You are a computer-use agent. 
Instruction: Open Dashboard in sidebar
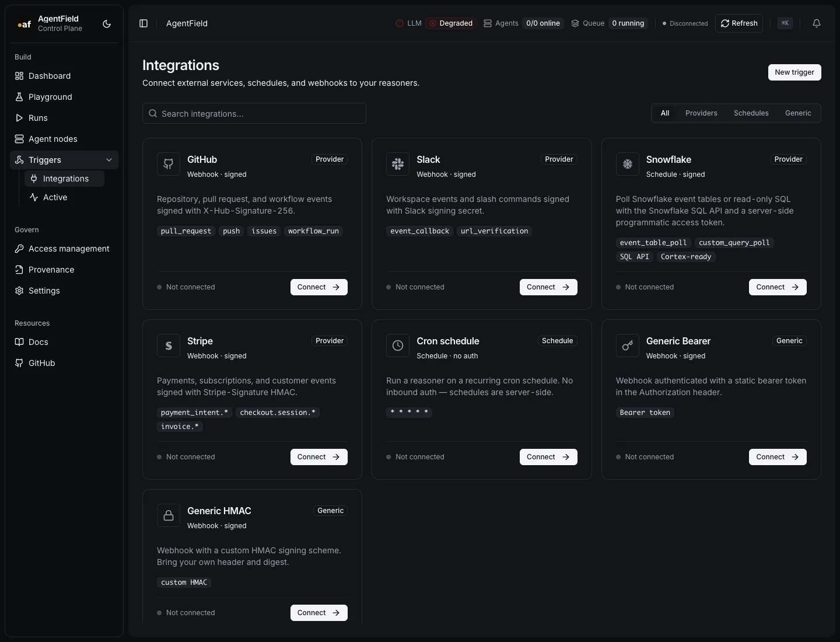point(64,76)
